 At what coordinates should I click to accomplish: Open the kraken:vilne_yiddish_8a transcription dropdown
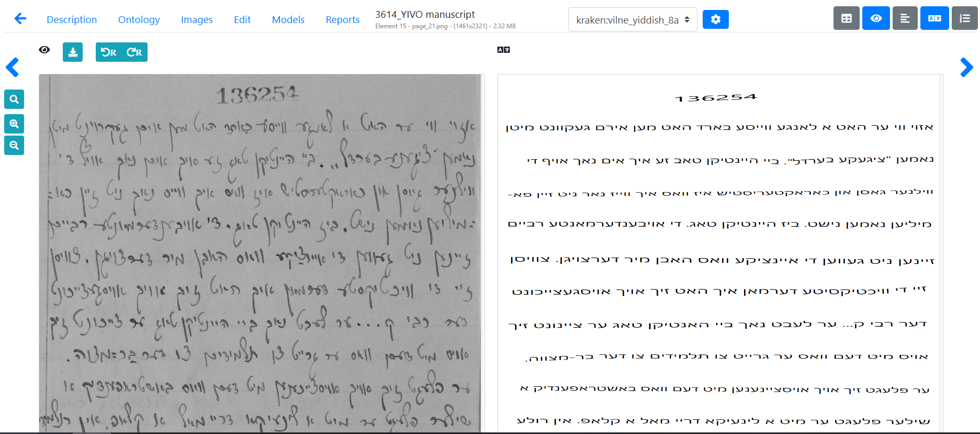632,20
